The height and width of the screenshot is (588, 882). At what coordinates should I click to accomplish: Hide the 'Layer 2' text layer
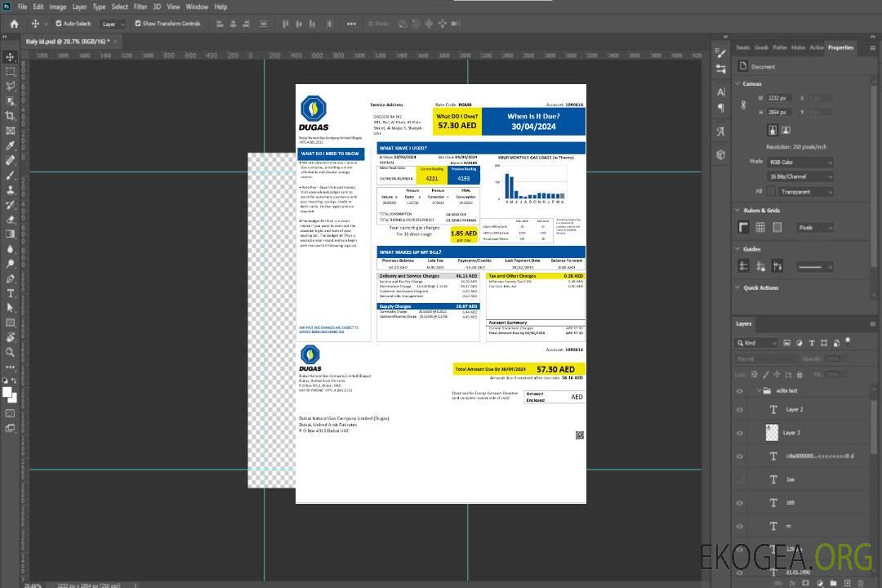740,410
